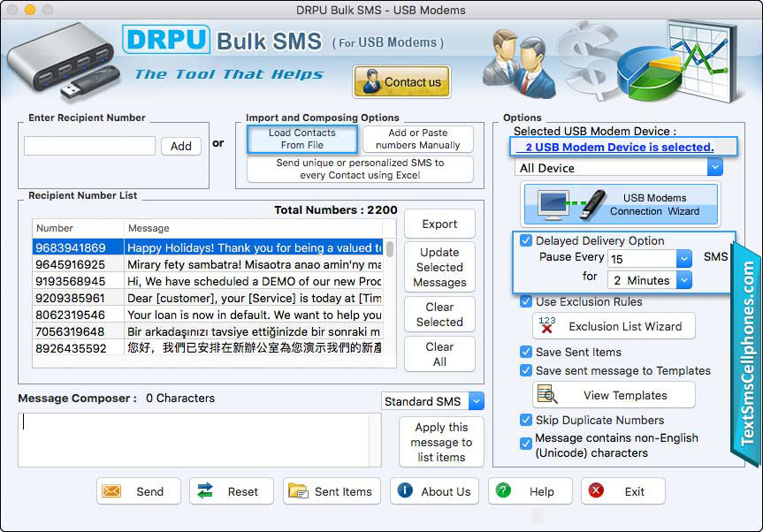Toggle Skip Duplicate Numbers checkbox

525,420
